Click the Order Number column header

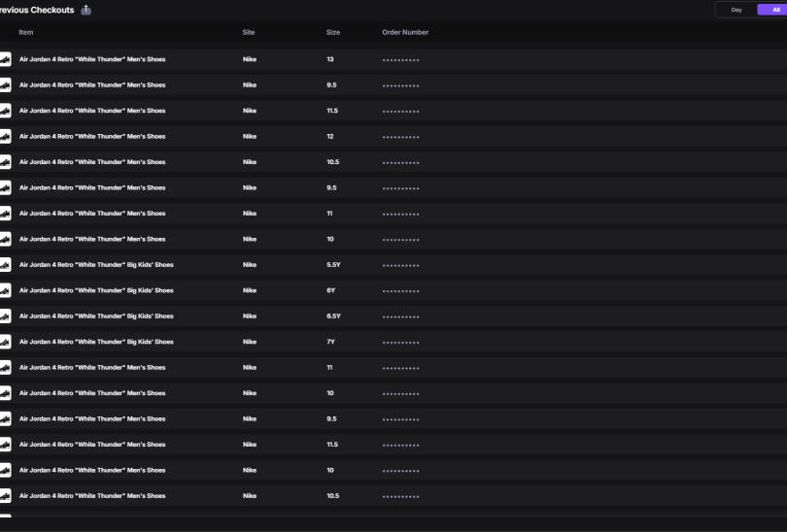pos(405,32)
